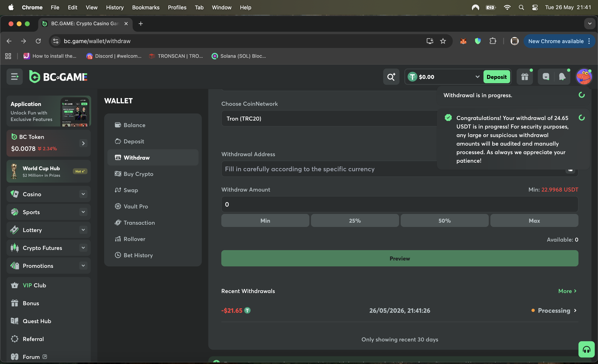Set withdraw amount to 25%
This screenshot has height=364, width=598.
click(355, 220)
